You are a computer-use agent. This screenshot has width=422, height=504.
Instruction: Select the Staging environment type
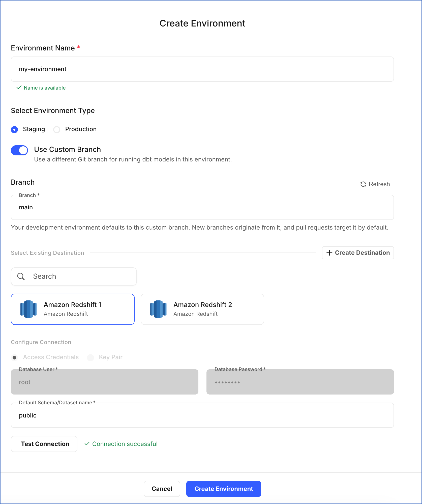[14, 130]
